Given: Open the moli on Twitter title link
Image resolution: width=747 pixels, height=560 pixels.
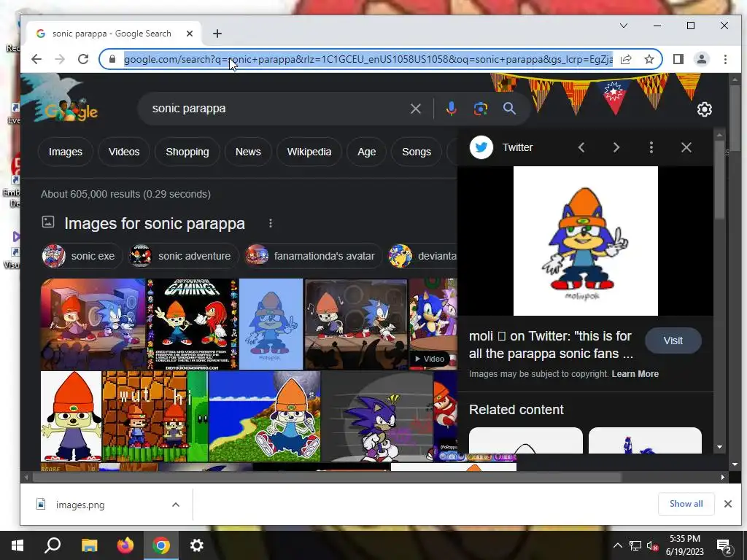Looking at the screenshot, I should pyautogui.click(x=551, y=345).
